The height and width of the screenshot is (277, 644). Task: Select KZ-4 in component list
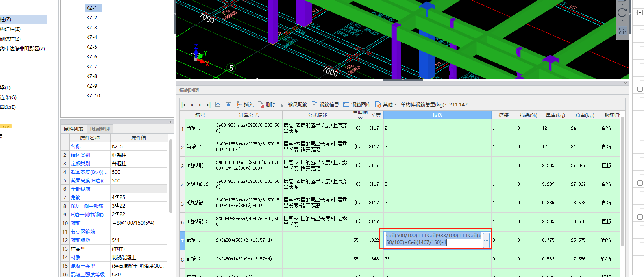91,37
